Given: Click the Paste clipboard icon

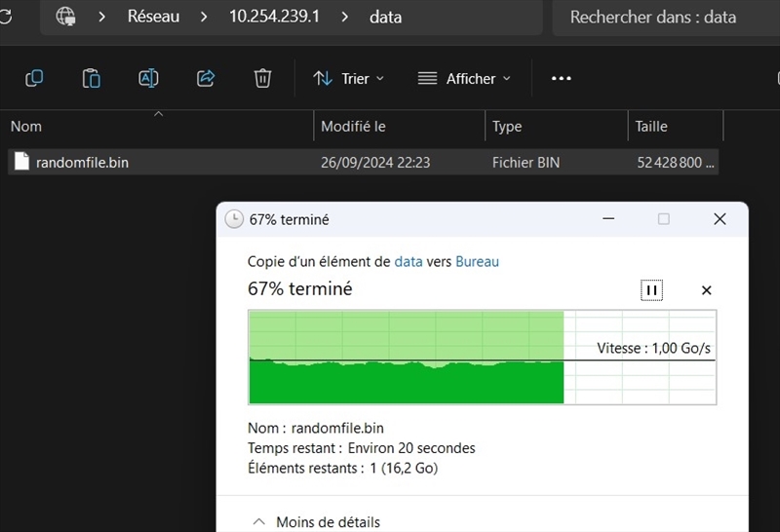Looking at the screenshot, I should pos(91,79).
